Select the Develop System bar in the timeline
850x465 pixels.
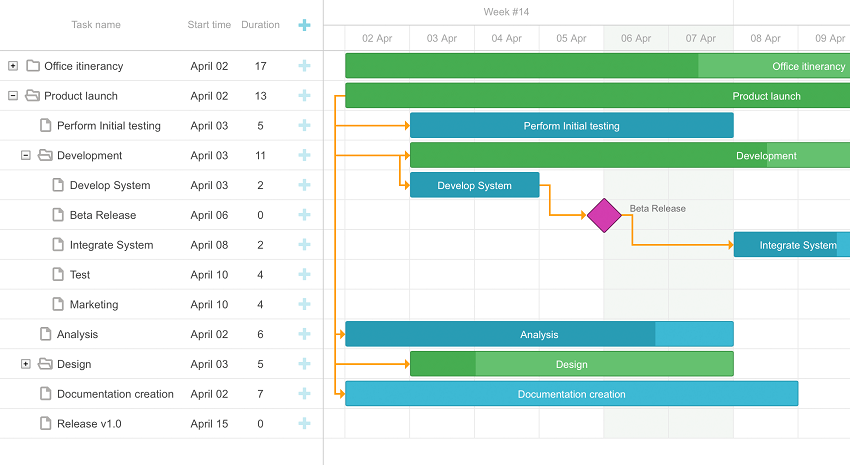point(475,185)
